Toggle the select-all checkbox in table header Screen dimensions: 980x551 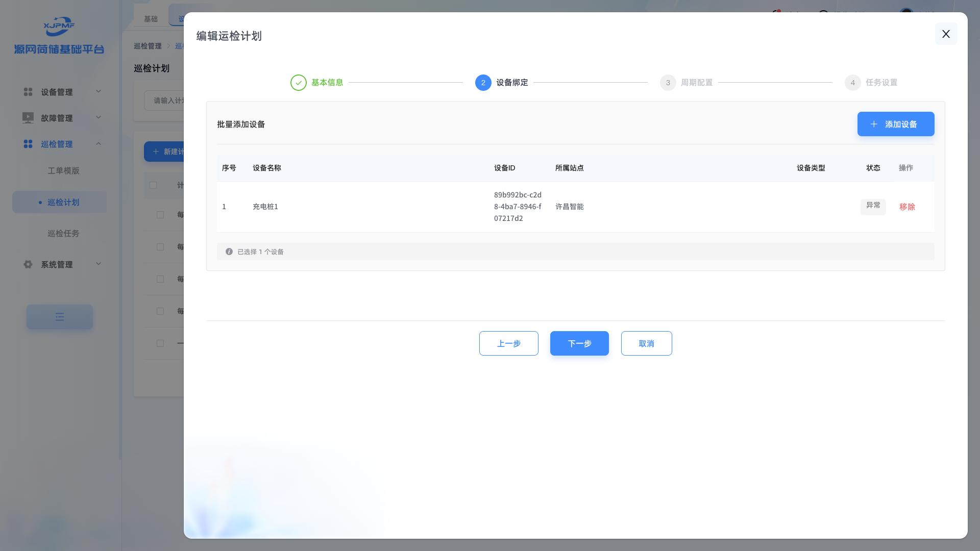coord(153,185)
